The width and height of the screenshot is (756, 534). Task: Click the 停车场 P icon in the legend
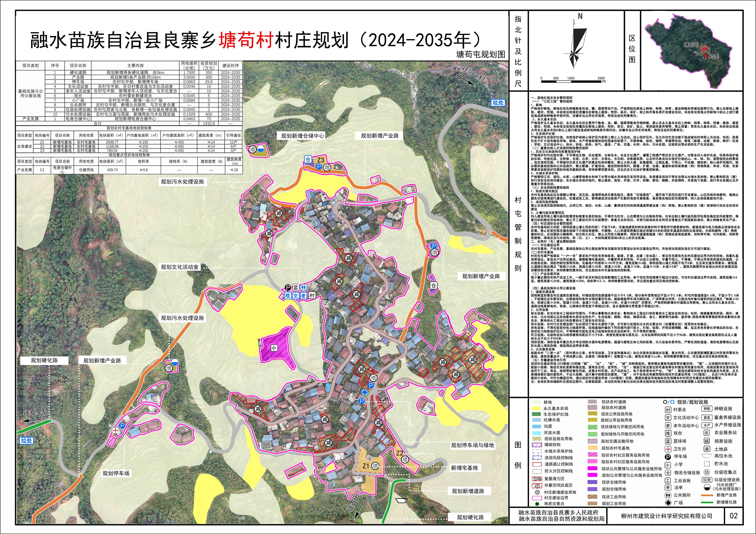tap(668, 457)
